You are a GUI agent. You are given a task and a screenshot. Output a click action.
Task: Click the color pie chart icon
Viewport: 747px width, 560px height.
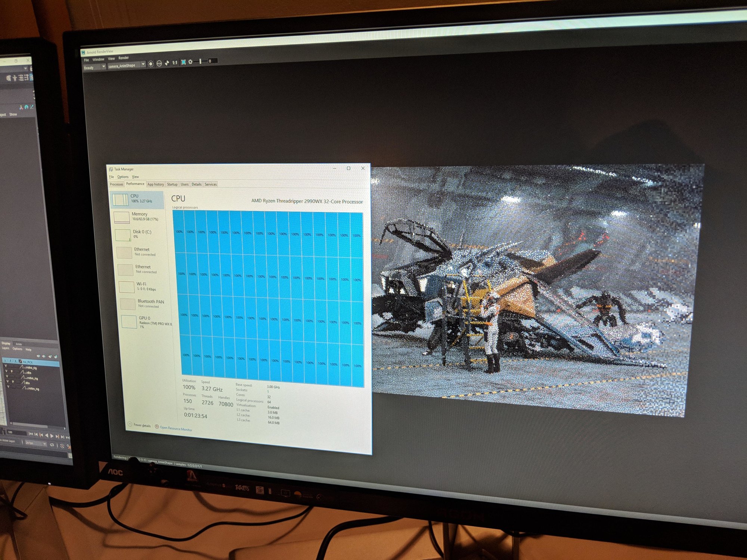(167, 63)
